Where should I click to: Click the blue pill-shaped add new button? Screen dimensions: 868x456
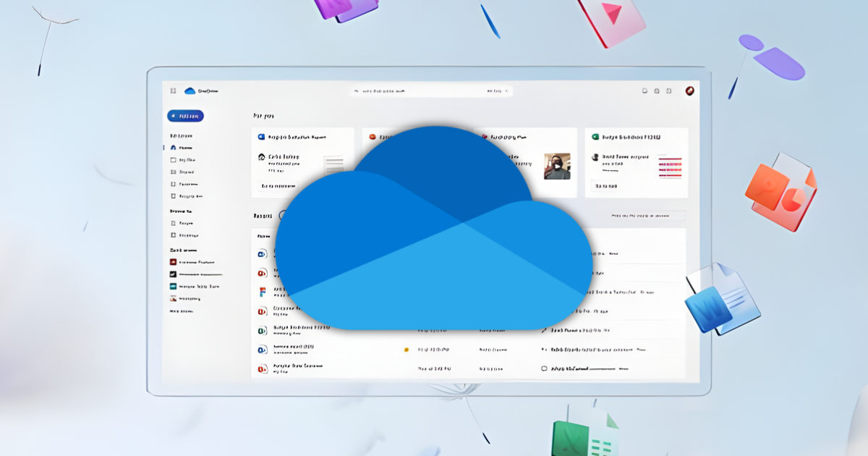186,116
